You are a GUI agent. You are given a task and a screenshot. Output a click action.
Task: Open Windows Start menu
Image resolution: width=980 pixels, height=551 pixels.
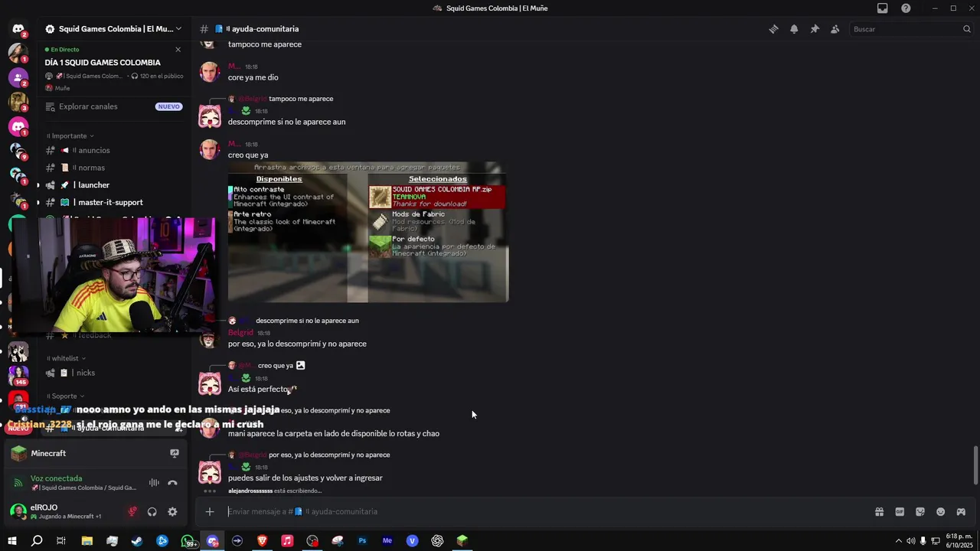pos(11,541)
